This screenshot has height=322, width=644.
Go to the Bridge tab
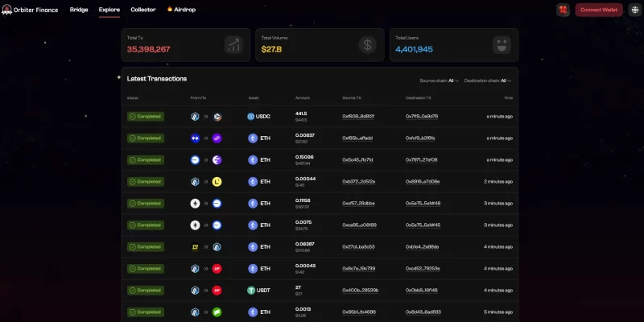coord(79,10)
